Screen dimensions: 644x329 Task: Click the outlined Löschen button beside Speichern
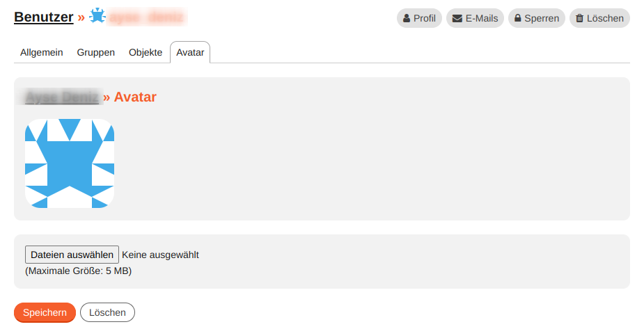tap(107, 312)
